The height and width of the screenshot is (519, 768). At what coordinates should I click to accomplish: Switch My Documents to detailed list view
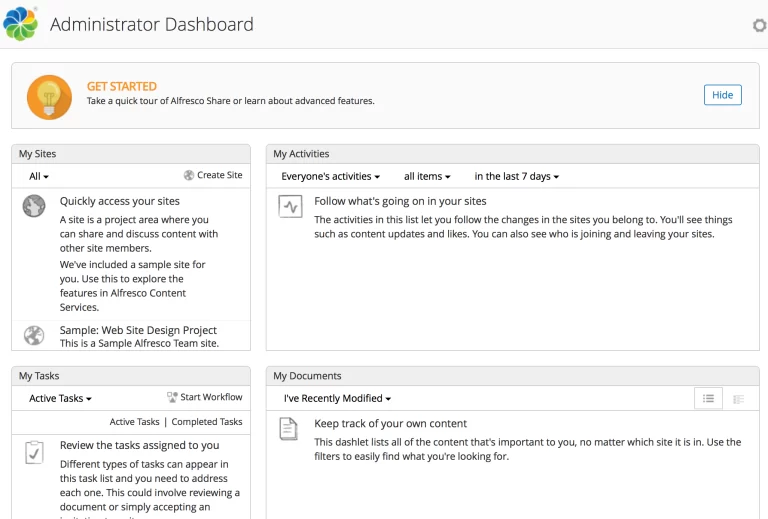pos(738,399)
